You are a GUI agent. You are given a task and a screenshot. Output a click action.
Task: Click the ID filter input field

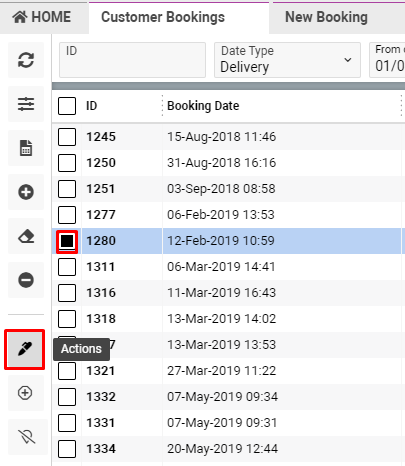pyautogui.click(x=132, y=60)
